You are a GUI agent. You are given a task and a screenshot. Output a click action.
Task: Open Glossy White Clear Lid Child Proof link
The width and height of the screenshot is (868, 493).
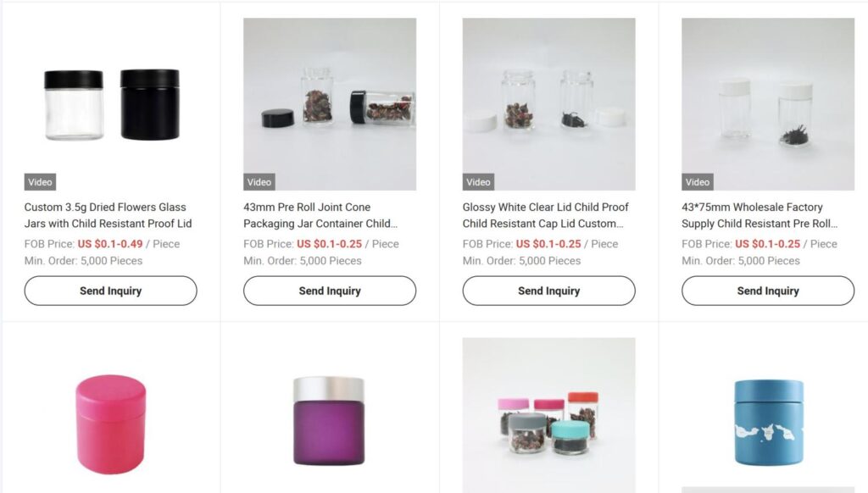[x=546, y=215]
